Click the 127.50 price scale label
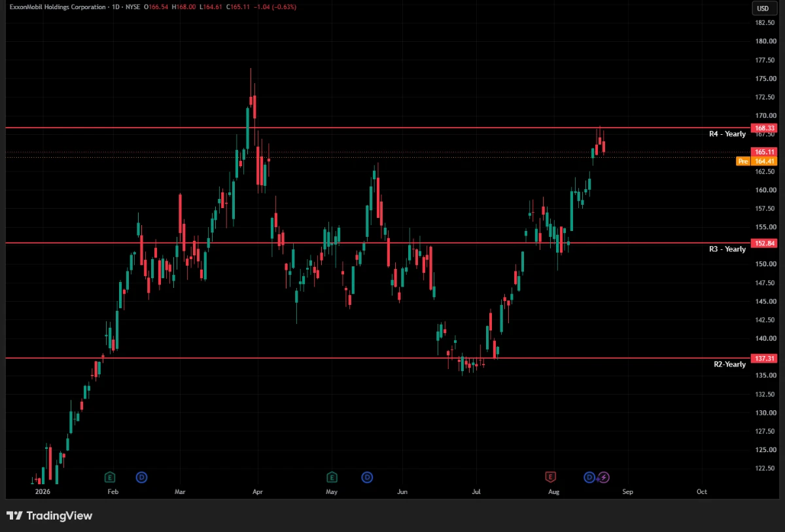Viewport: 785px width, 532px height. click(x=765, y=431)
